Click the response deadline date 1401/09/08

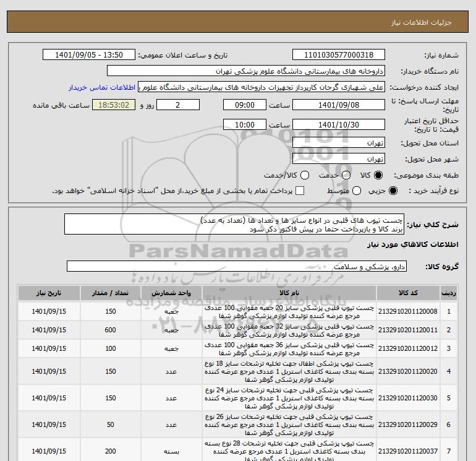[339, 105]
